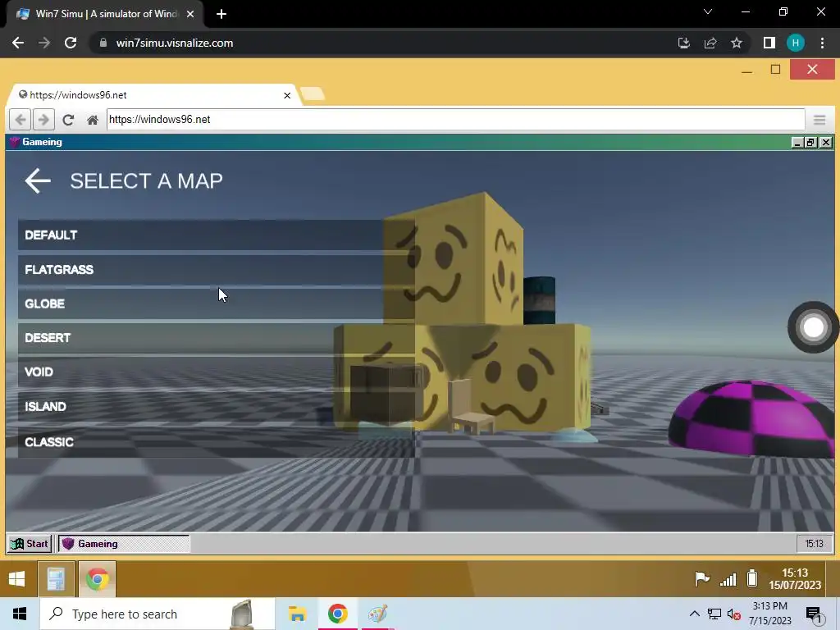Click the muted volume icon in tray
The width and height of the screenshot is (840, 630).
[x=733, y=614]
